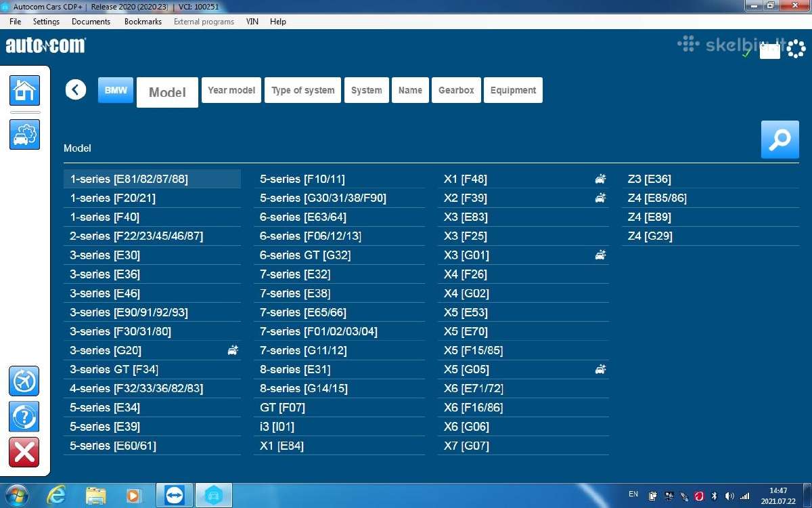Click the Bluetooth tray icon

714,496
